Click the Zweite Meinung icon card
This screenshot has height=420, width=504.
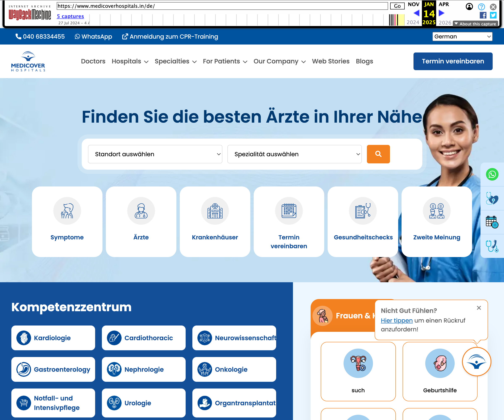tap(436, 221)
